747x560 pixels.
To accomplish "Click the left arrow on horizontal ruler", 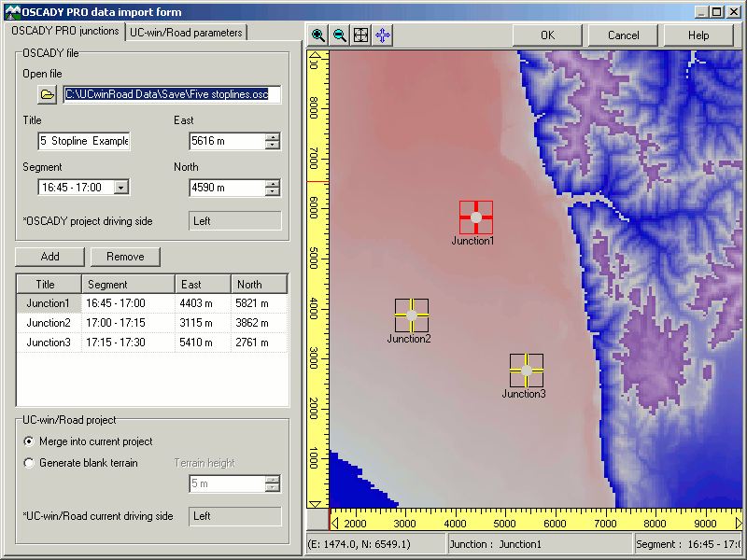I will 334,524.
